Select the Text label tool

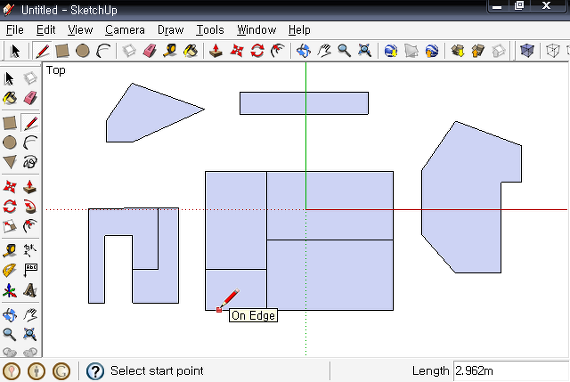[30, 270]
